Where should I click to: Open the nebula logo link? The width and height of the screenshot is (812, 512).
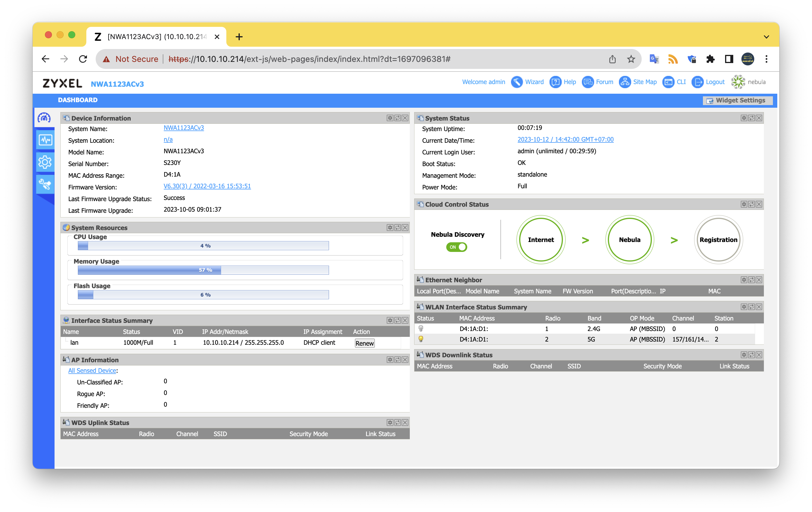[748, 82]
